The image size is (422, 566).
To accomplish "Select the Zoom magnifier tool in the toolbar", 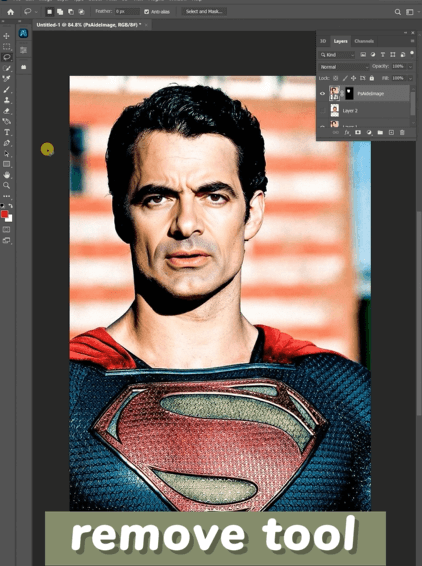I will click(6, 186).
